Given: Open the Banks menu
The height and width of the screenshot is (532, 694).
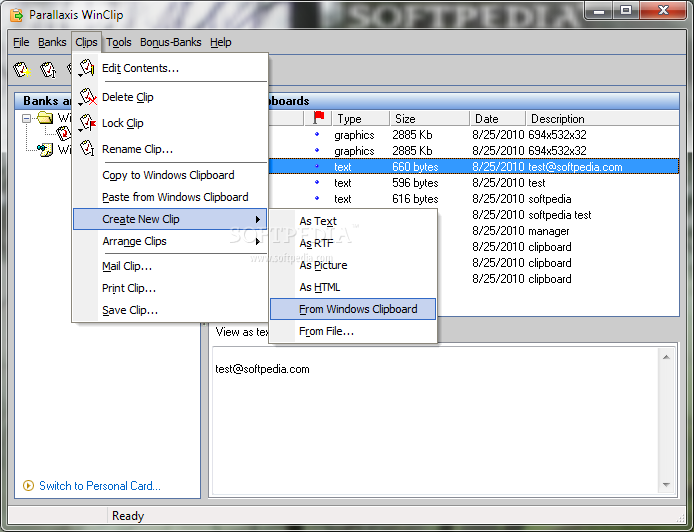Looking at the screenshot, I should click(x=52, y=42).
